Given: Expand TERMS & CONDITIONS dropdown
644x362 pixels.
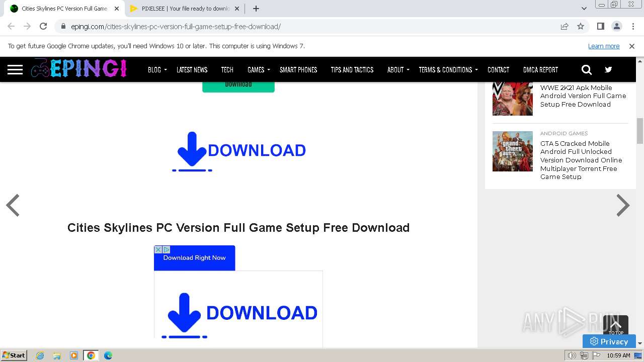Looking at the screenshot, I should [x=448, y=70].
